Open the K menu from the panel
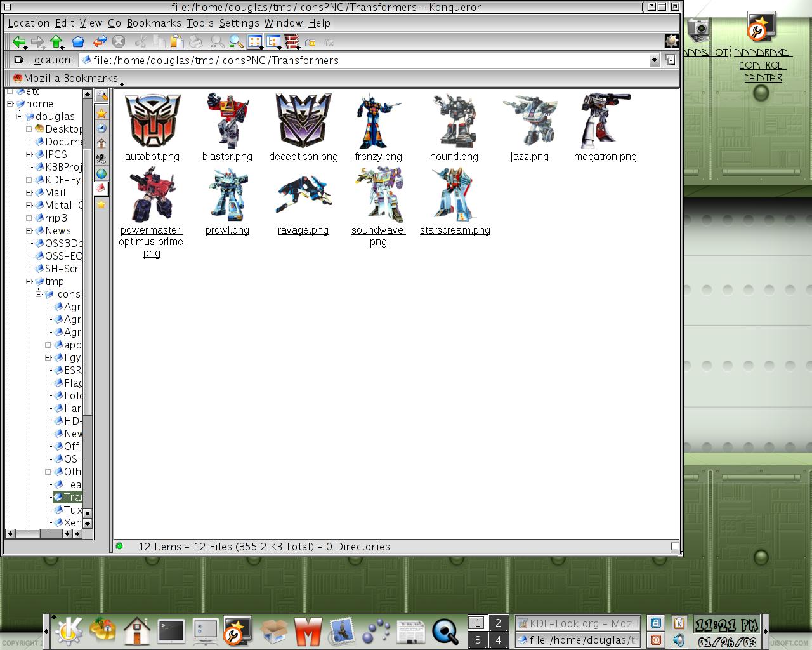Screen dimensions: 812x650 pos(69,631)
